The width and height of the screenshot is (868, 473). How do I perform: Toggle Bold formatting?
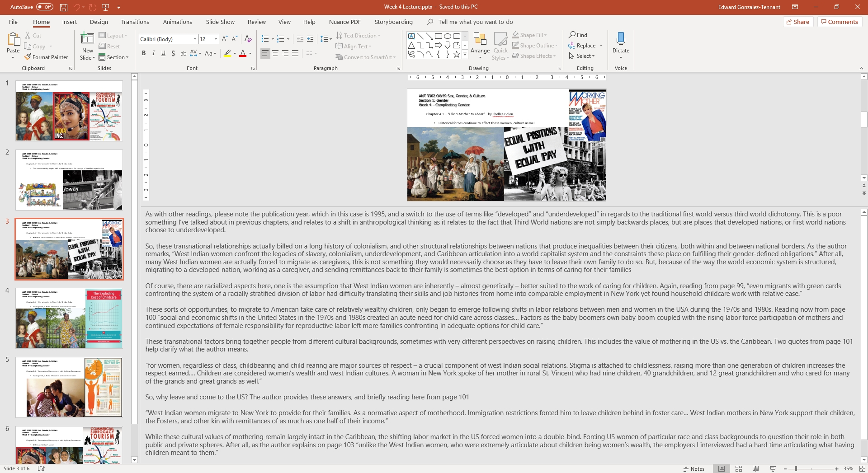[144, 53]
